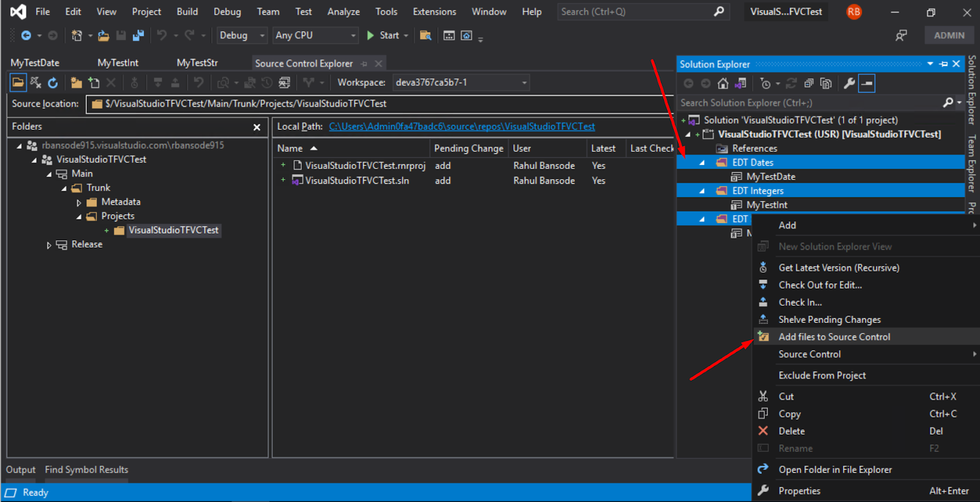Click the Properties wrench in Solution Explorer toolbar
This screenshot has height=502, width=980.
849,83
